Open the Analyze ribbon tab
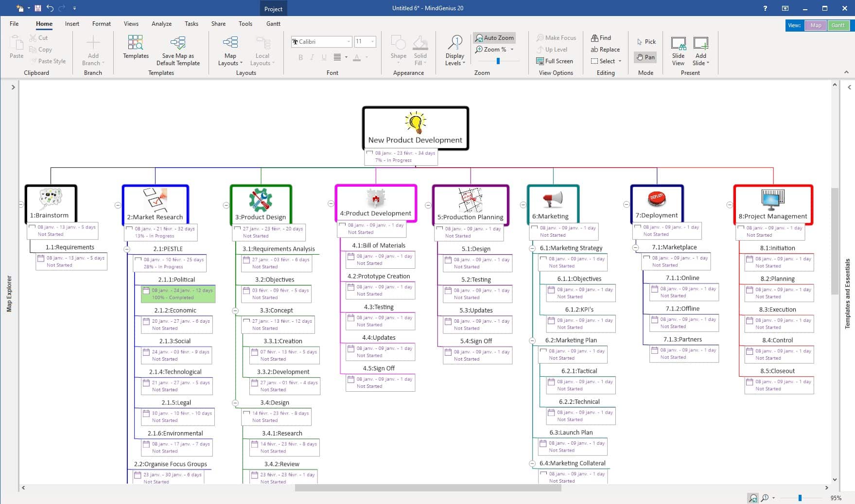 pos(161,24)
